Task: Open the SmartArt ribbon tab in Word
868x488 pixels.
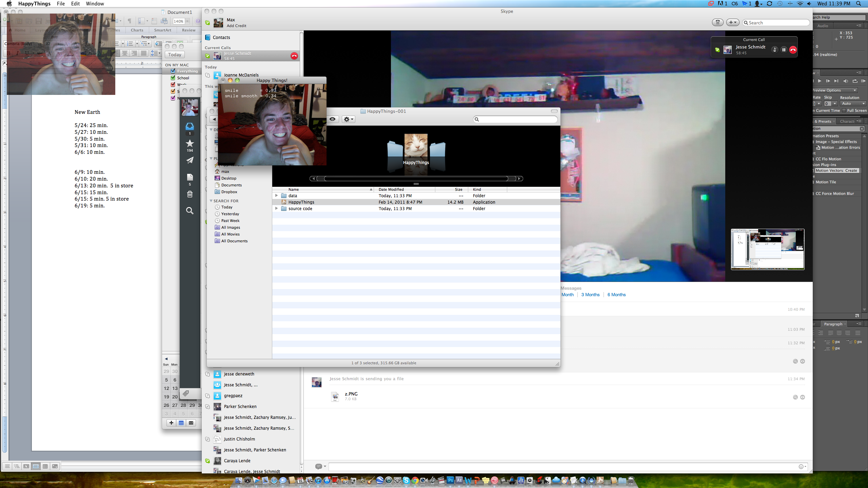Action: tap(163, 30)
